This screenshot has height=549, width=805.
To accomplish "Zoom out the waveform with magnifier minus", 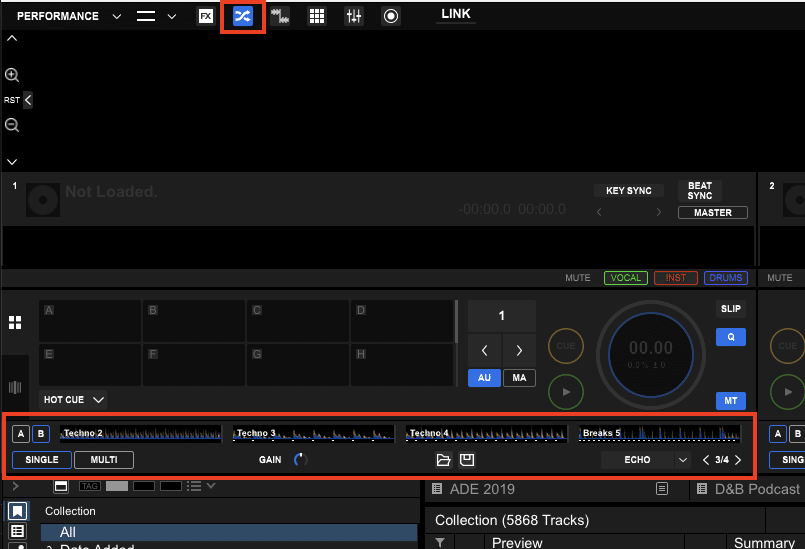I will click(x=12, y=125).
